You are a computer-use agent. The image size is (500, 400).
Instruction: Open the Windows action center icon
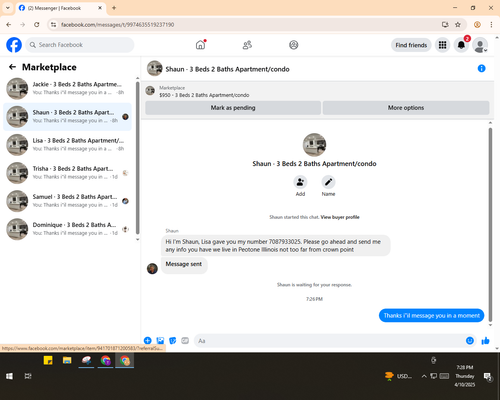click(488, 376)
